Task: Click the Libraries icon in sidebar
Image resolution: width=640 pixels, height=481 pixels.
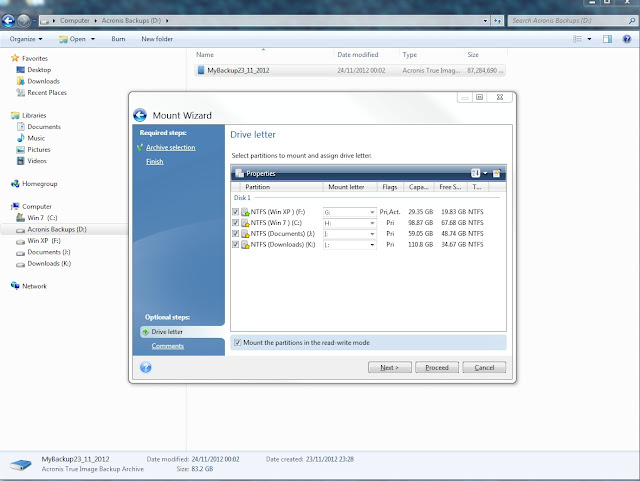Action: pyautogui.click(x=15, y=115)
